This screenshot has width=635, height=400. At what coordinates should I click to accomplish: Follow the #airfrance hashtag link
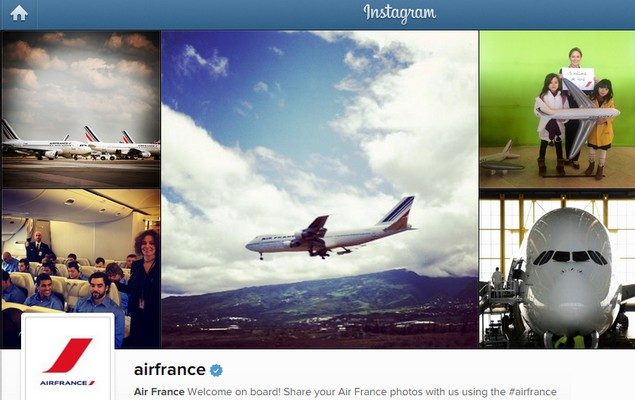pyautogui.click(x=533, y=392)
